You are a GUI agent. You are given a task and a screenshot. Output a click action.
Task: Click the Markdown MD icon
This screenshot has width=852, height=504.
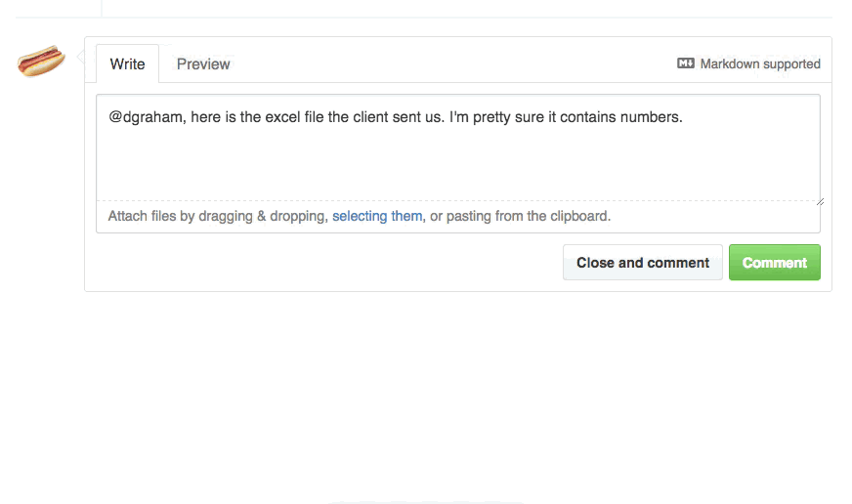(685, 63)
